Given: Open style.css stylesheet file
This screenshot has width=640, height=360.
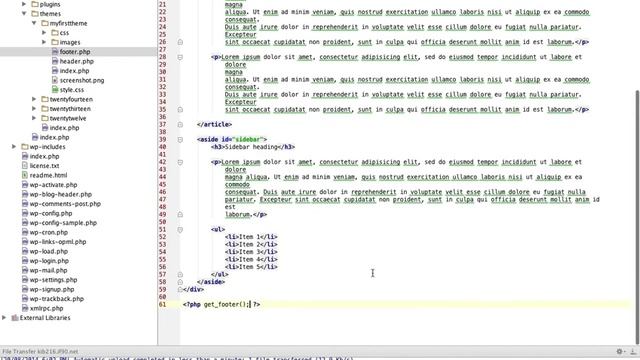Looking at the screenshot, I should pos(71,90).
